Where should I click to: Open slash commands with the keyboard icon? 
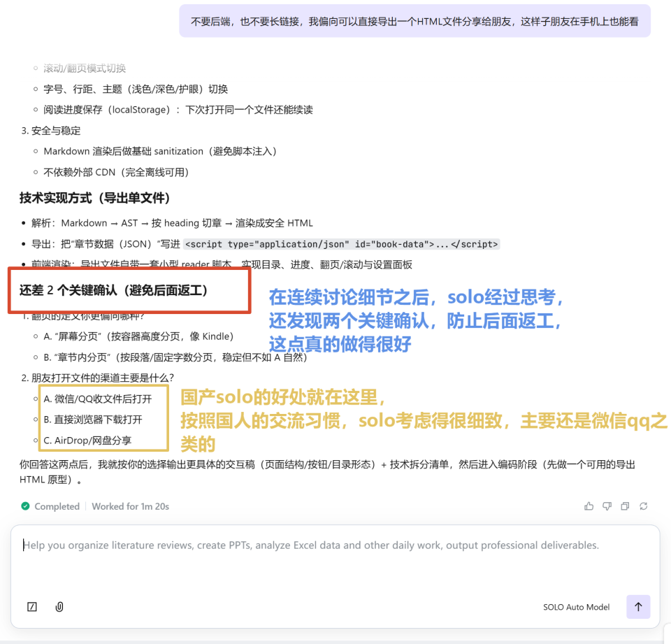click(31, 606)
